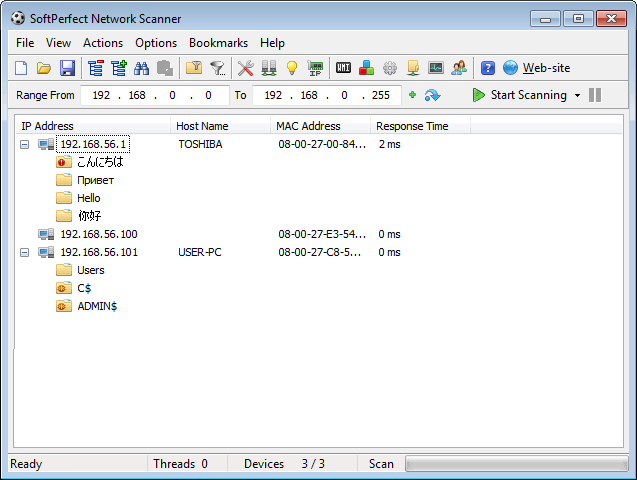This screenshot has height=480, width=637.
Task: Click last octet 255 of To field
Action: [381, 95]
